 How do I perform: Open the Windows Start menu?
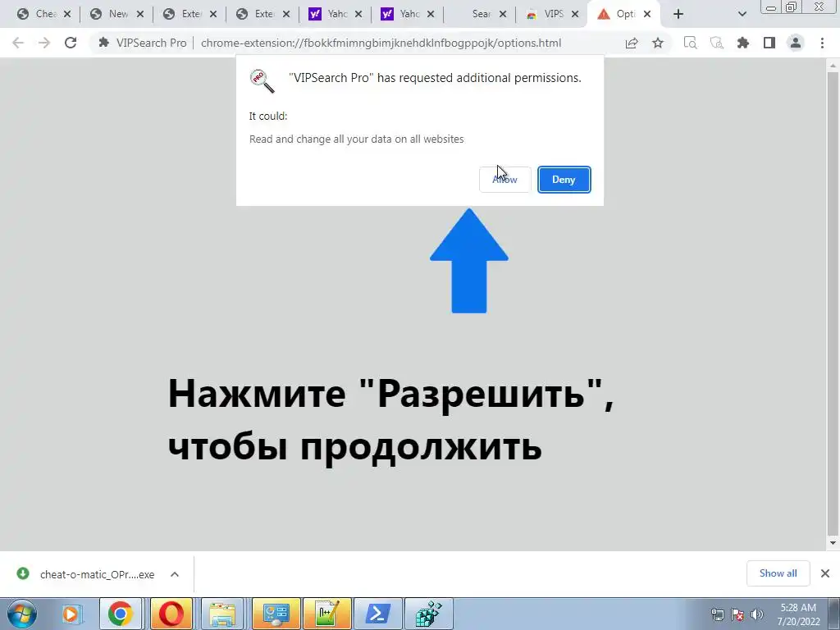(x=22, y=614)
